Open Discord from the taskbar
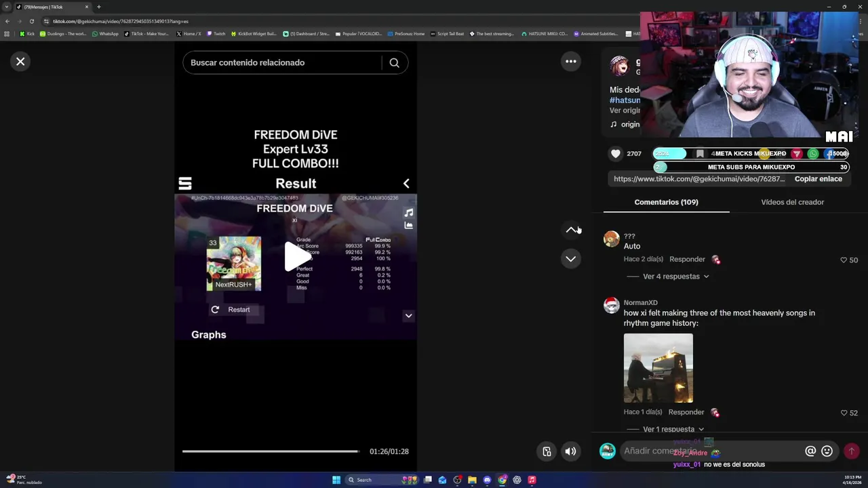 click(487, 480)
